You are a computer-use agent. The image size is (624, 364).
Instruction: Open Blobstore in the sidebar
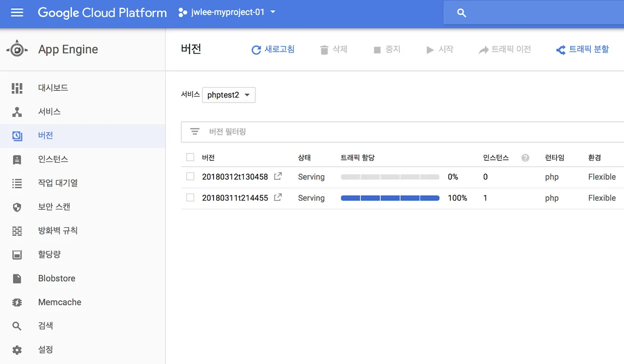(x=57, y=279)
